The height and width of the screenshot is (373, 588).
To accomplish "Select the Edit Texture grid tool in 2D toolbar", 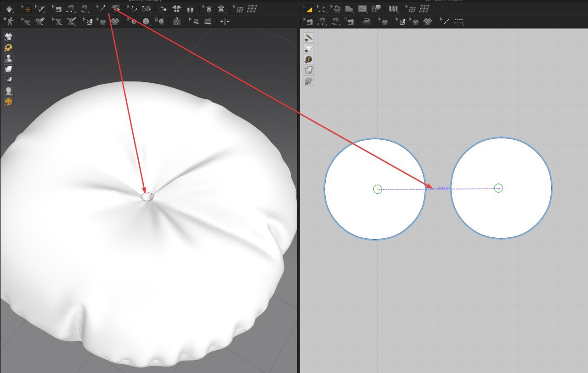I will pyautogui.click(x=410, y=9).
